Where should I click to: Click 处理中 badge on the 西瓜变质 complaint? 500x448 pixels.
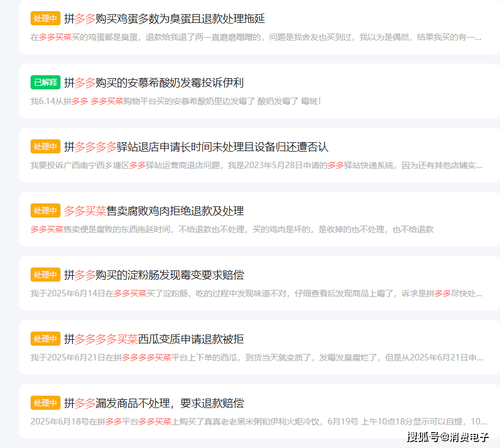tap(45, 339)
